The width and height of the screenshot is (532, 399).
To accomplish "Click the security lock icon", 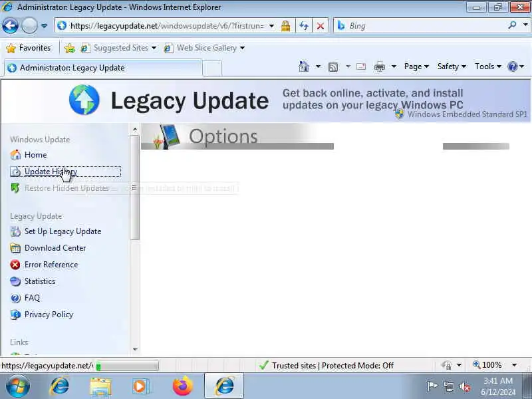I will pyautogui.click(x=286, y=26).
